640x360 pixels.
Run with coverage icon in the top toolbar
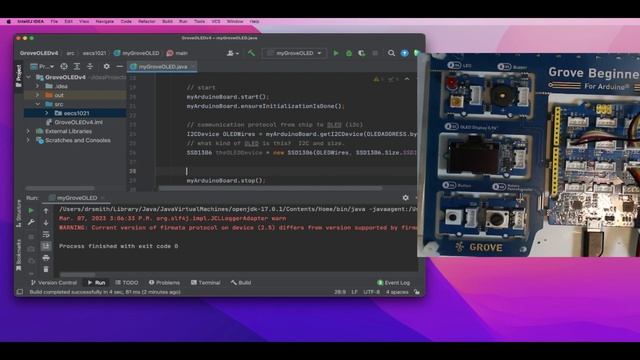click(362, 53)
